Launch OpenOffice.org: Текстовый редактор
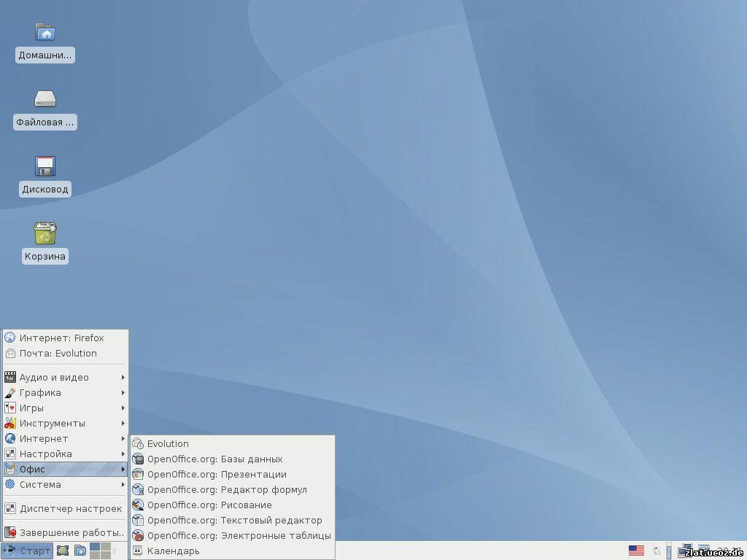The image size is (747, 560). coord(233,521)
